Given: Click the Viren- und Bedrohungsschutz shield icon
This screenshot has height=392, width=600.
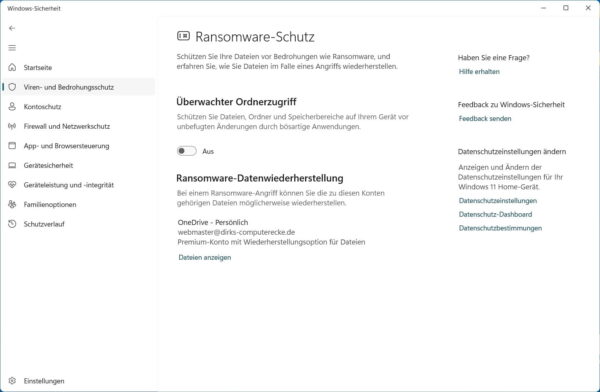Looking at the screenshot, I should point(12,87).
